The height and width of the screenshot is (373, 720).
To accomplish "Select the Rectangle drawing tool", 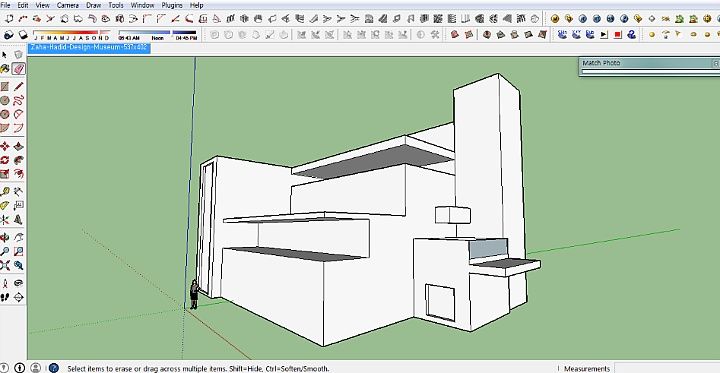I will pyautogui.click(x=5, y=87).
